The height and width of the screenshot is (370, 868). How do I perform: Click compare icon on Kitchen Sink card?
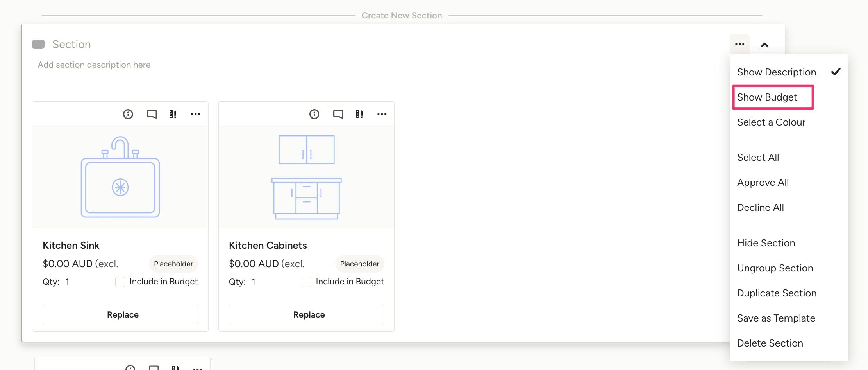click(x=173, y=114)
